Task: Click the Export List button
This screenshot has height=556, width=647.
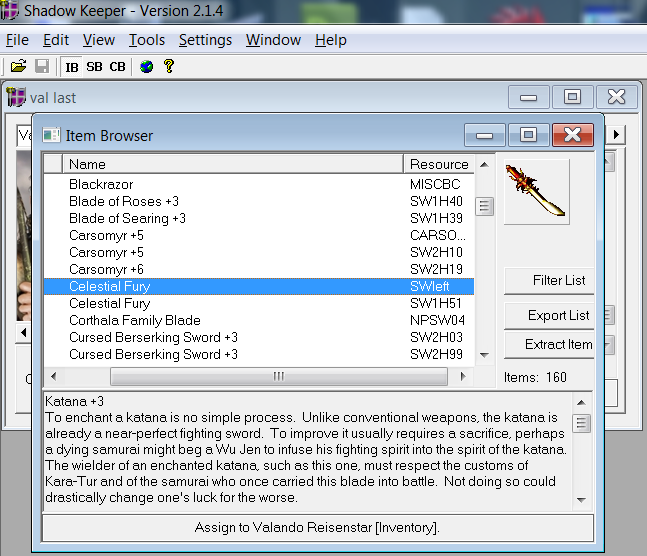Action: coord(549,315)
